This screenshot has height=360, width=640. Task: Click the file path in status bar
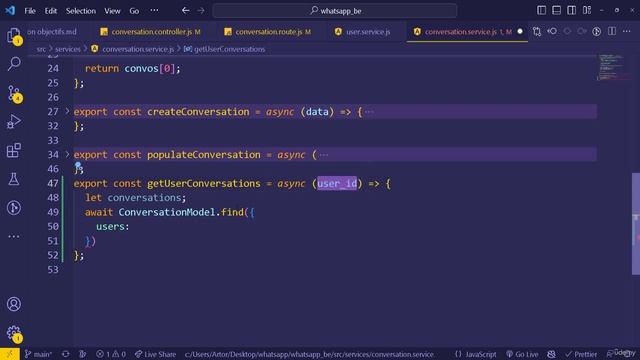309,354
